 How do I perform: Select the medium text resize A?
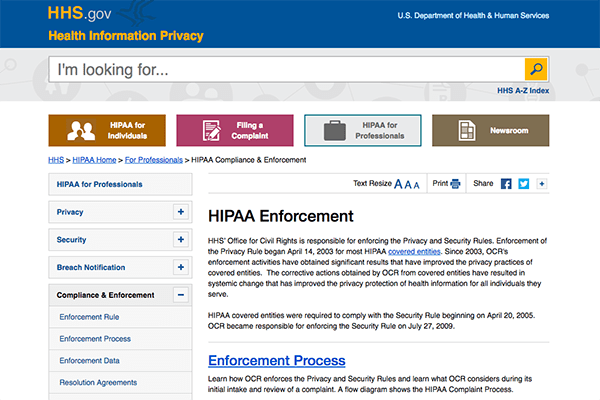tap(408, 185)
